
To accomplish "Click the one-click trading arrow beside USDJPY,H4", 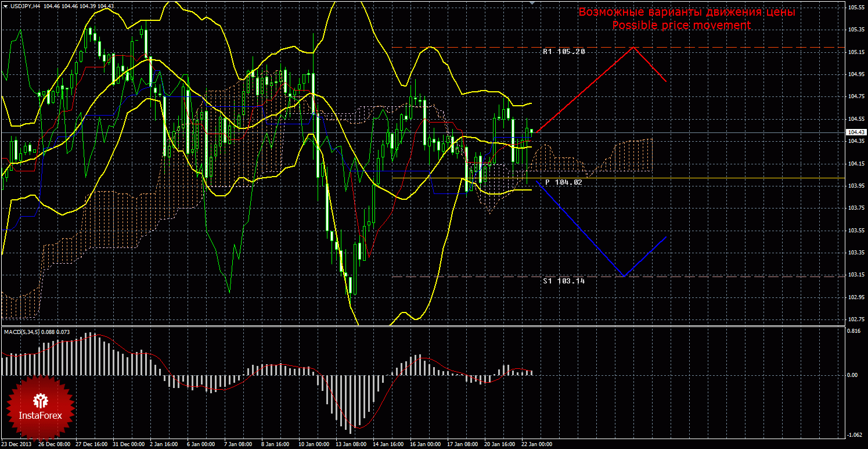I will click(x=5, y=6).
